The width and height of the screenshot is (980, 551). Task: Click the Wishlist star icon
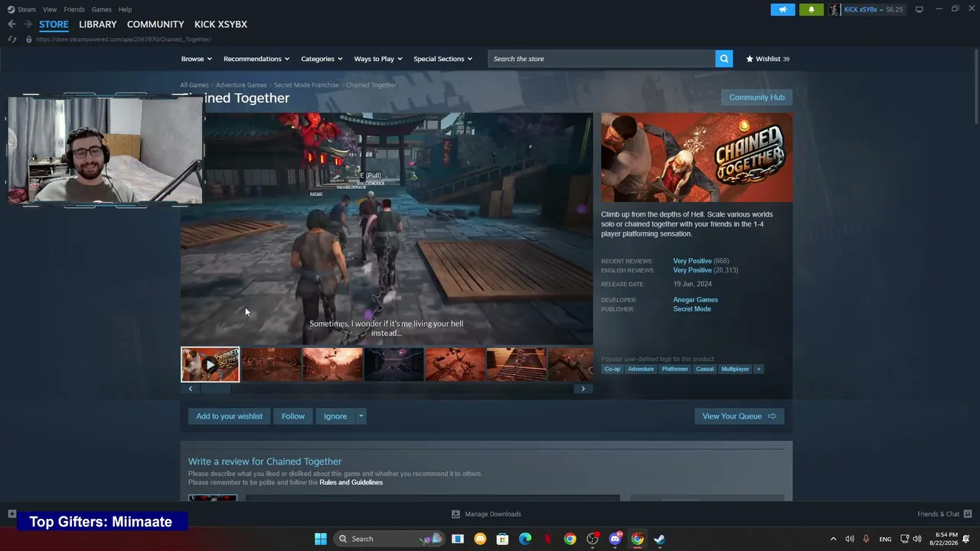coord(750,59)
